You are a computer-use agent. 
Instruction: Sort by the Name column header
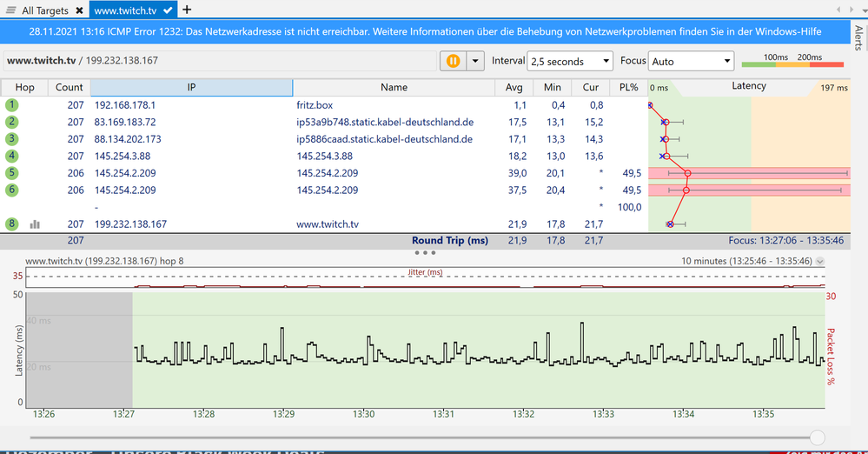click(394, 87)
